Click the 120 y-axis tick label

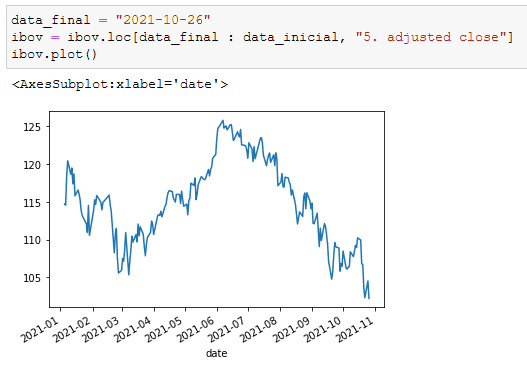(x=32, y=165)
